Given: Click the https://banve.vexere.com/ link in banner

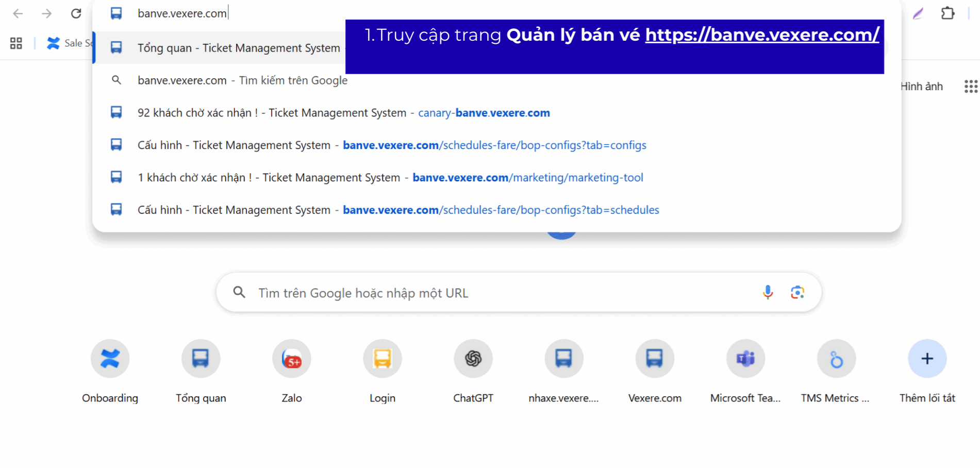Looking at the screenshot, I should pos(762,35).
